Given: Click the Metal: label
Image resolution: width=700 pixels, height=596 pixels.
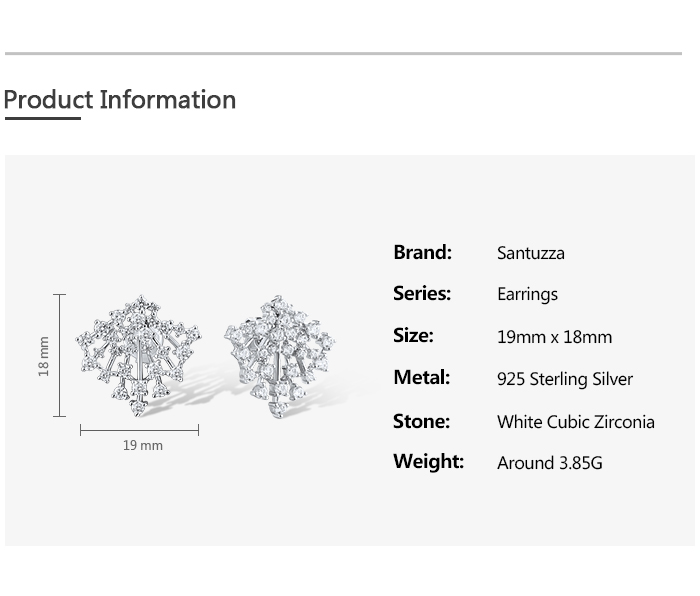Looking at the screenshot, I should pyautogui.click(x=421, y=377).
